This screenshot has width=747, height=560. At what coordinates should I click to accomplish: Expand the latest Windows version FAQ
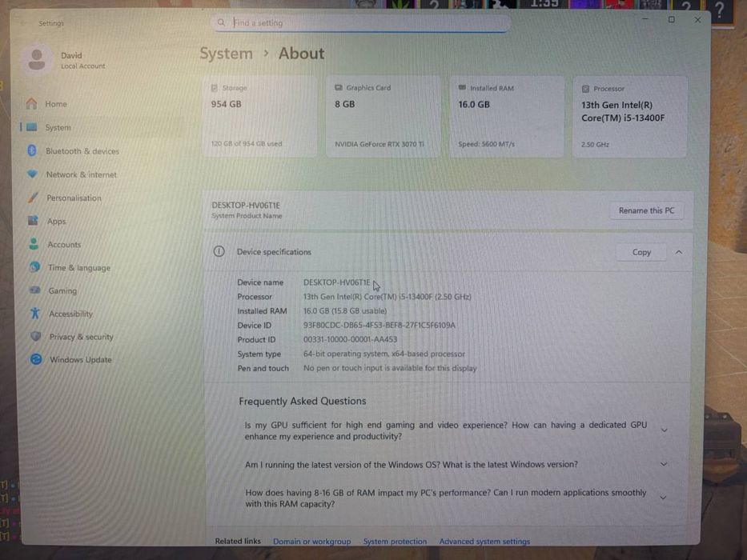(664, 464)
